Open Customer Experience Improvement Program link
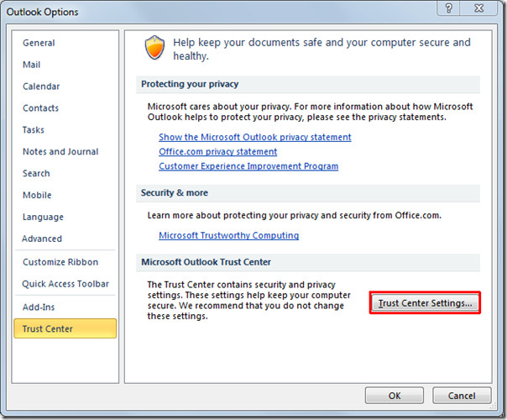The width and height of the screenshot is (507, 420). (x=248, y=166)
